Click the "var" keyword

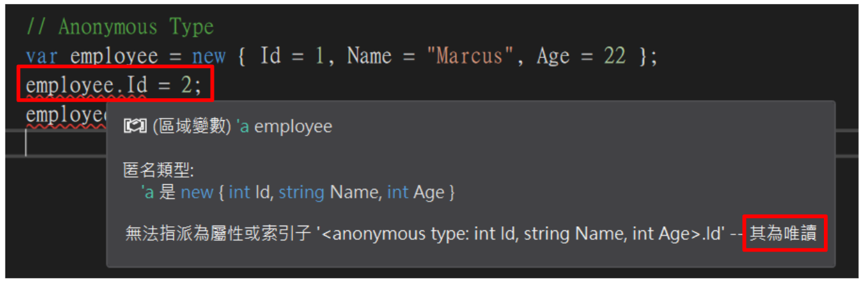[41, 56]
